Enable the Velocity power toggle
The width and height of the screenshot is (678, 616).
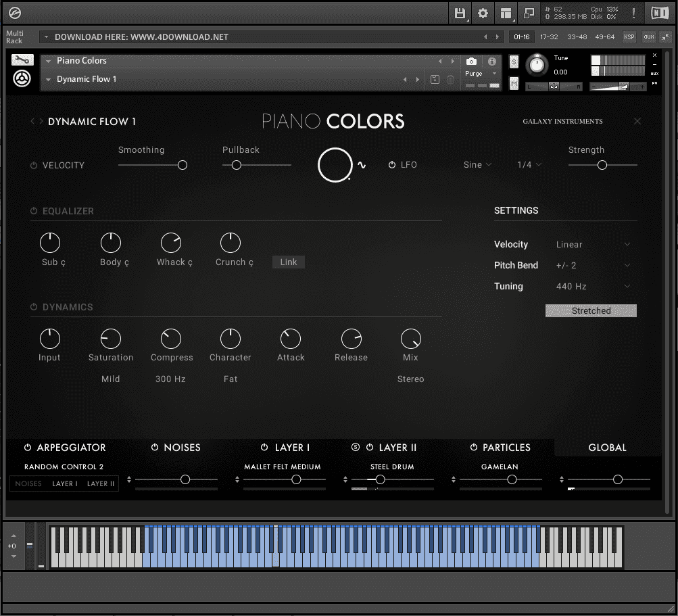34,165
